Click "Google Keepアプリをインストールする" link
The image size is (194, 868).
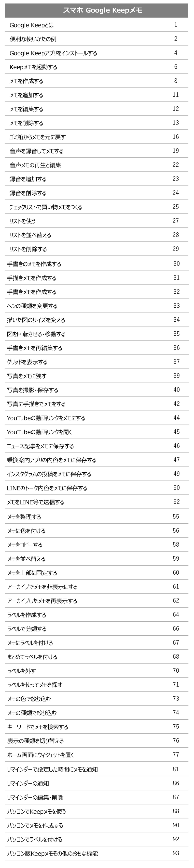click(x=53, y=53)
